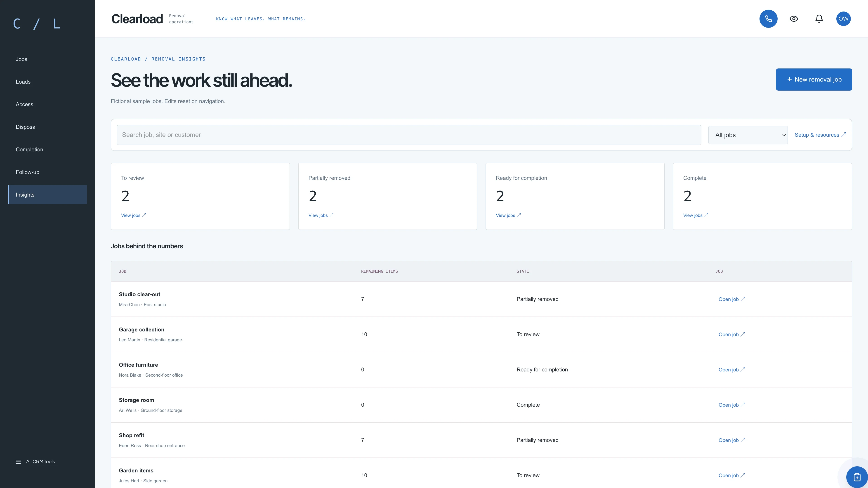Click the All CRM tools hamburger icon

point(18,462)
